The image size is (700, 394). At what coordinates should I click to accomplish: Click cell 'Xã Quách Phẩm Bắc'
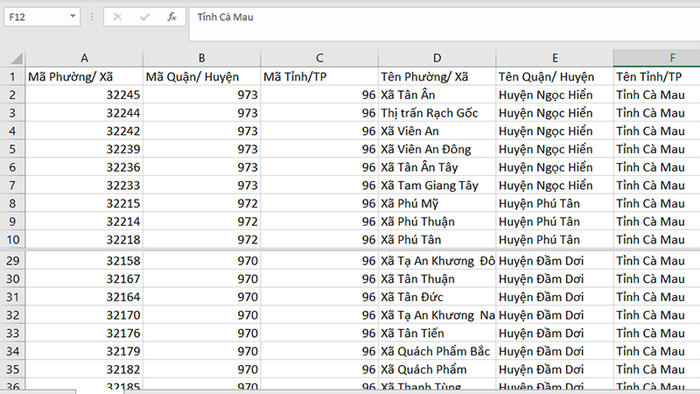click(437, 352)
